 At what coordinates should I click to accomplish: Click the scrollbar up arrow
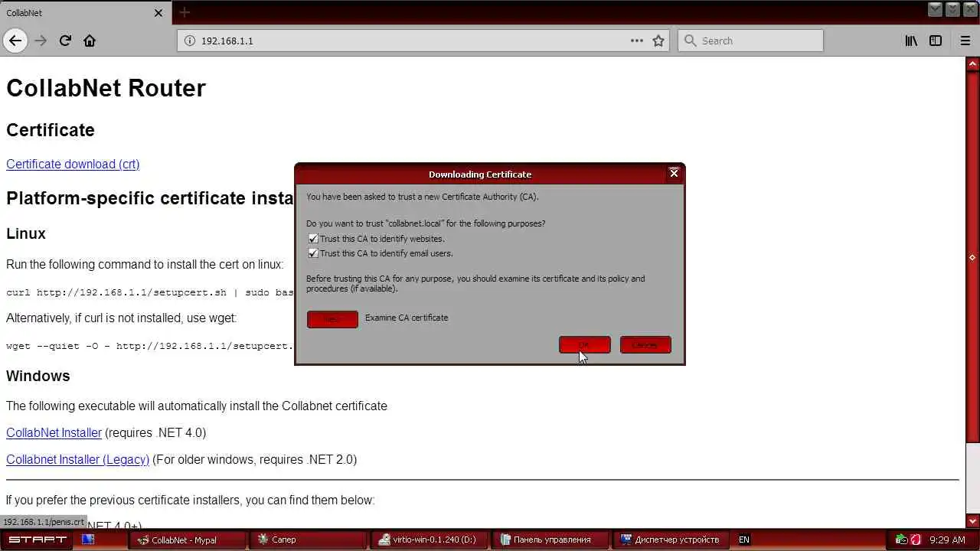click(972, 64)
